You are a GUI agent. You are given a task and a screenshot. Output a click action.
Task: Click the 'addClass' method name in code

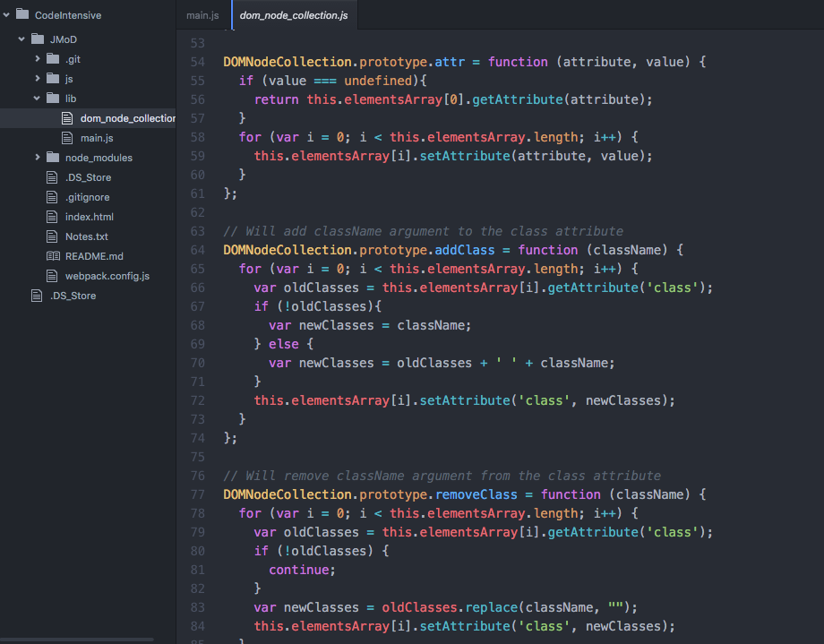click(x=465, y=250)
